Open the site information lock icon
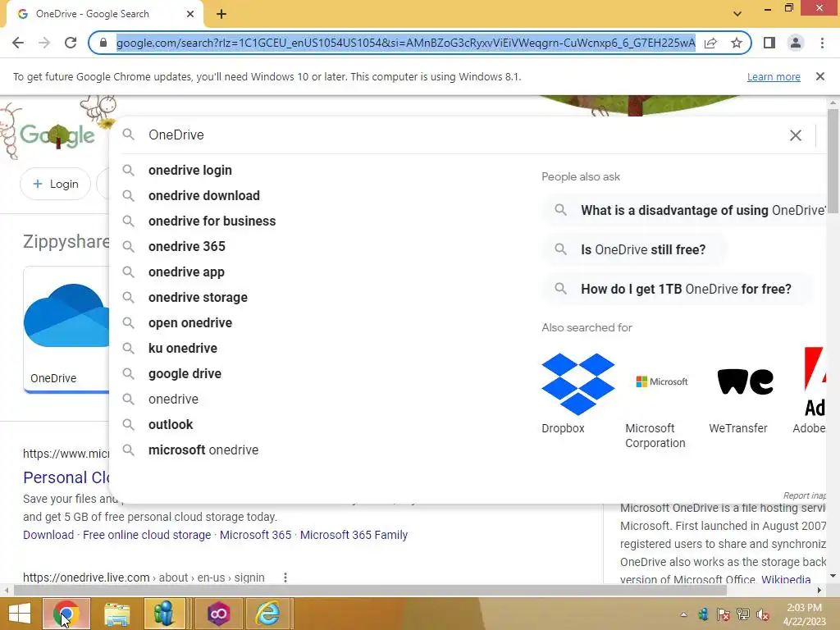The image size is (840, 630). 103,43
